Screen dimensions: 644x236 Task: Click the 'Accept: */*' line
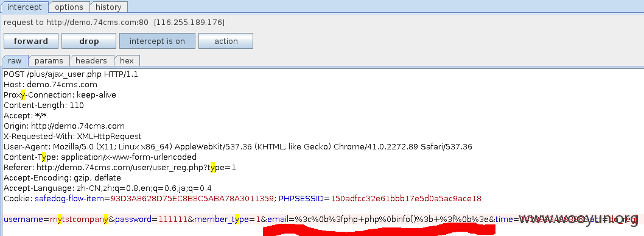tap(25, 115)
